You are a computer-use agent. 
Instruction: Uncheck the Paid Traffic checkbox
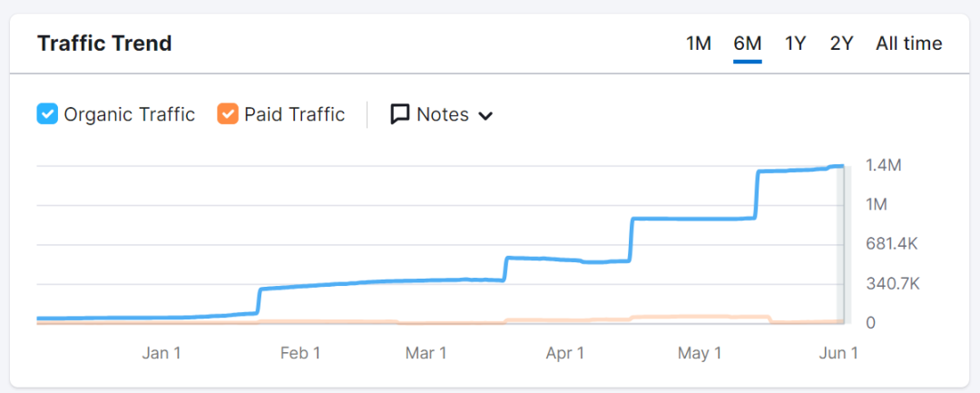point(228,114)
